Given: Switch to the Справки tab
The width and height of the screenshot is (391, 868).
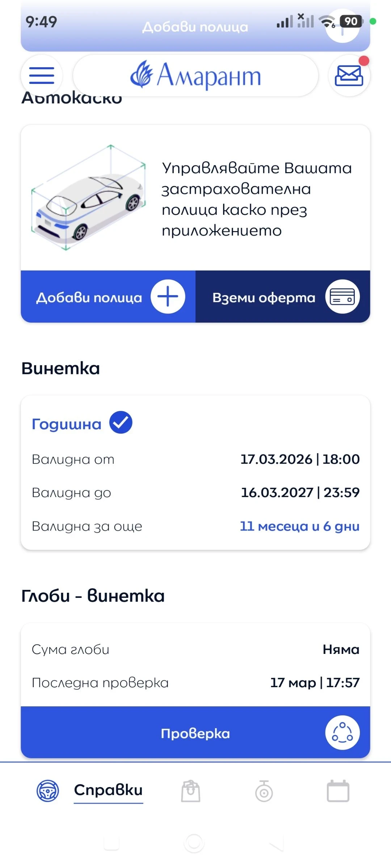Looking at the screenshot, I should pyautogui.click(x=108, y=790).
